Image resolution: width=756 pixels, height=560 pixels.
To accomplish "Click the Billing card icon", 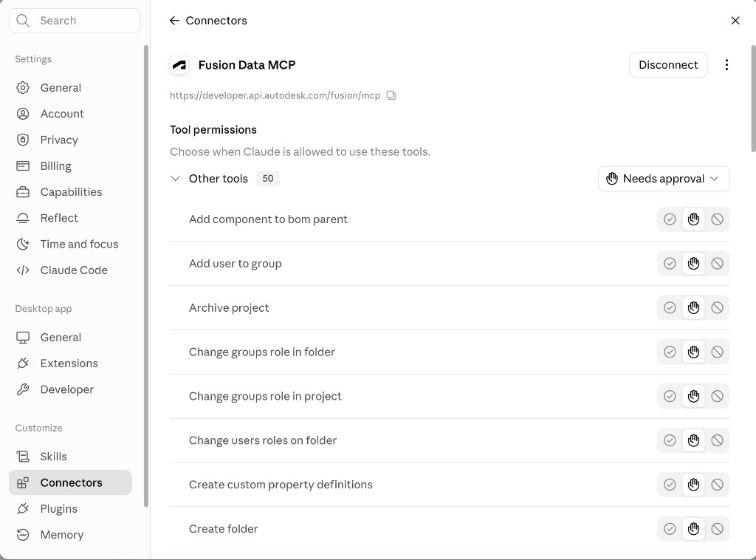I will click(23, 166).
